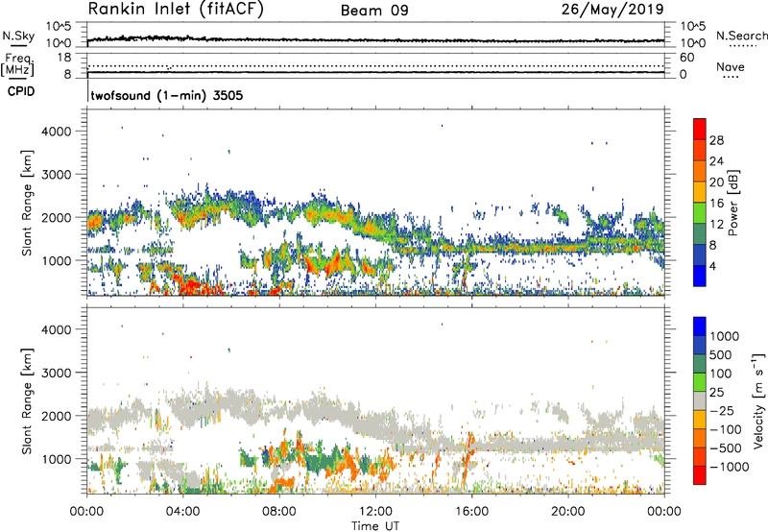
Task: Click the '16:00' time tick label
Action: coord(471,512)
